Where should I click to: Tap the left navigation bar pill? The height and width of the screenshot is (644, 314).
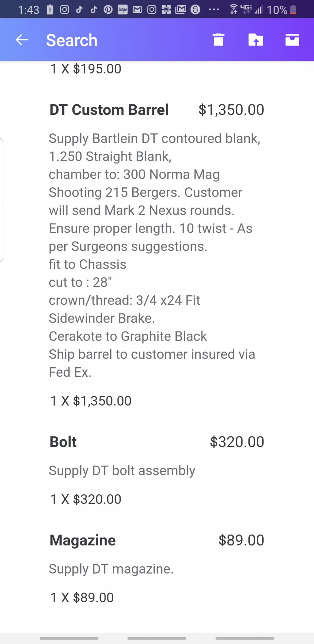[69, 638]
